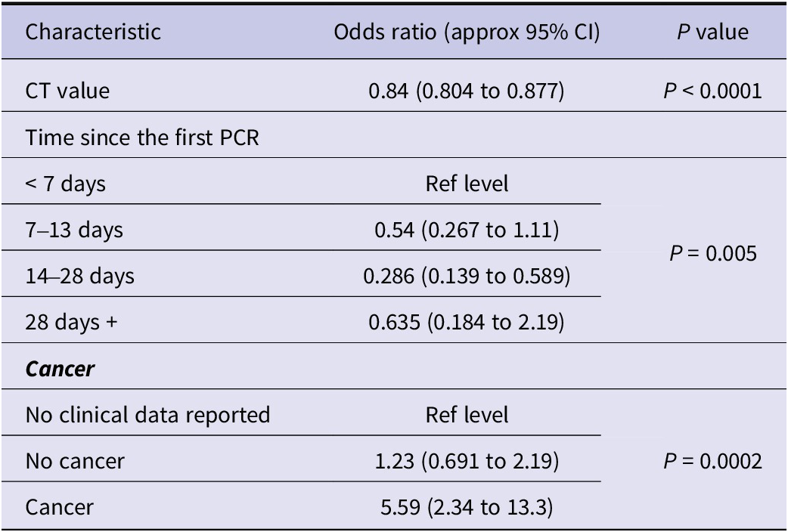The height and width of the screenshot is (532, 788).
Task: Select the CT value row label
Action: point(67,91)
